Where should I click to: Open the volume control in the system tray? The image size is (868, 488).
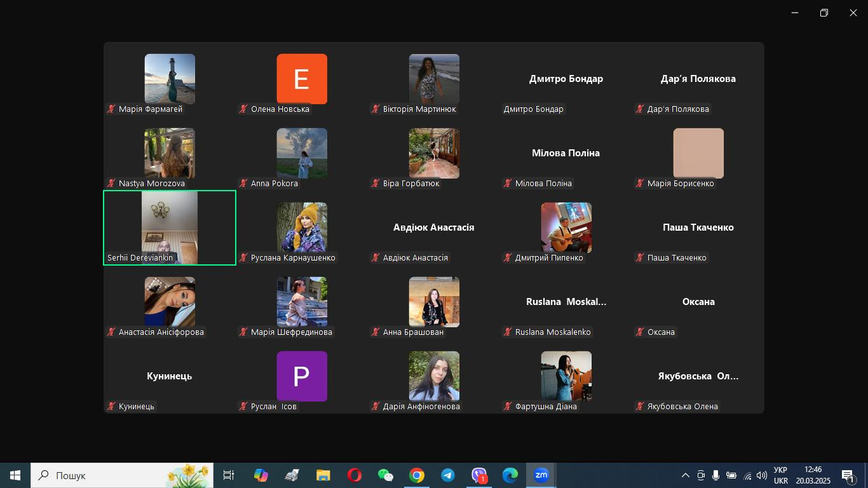coord(761,475)
